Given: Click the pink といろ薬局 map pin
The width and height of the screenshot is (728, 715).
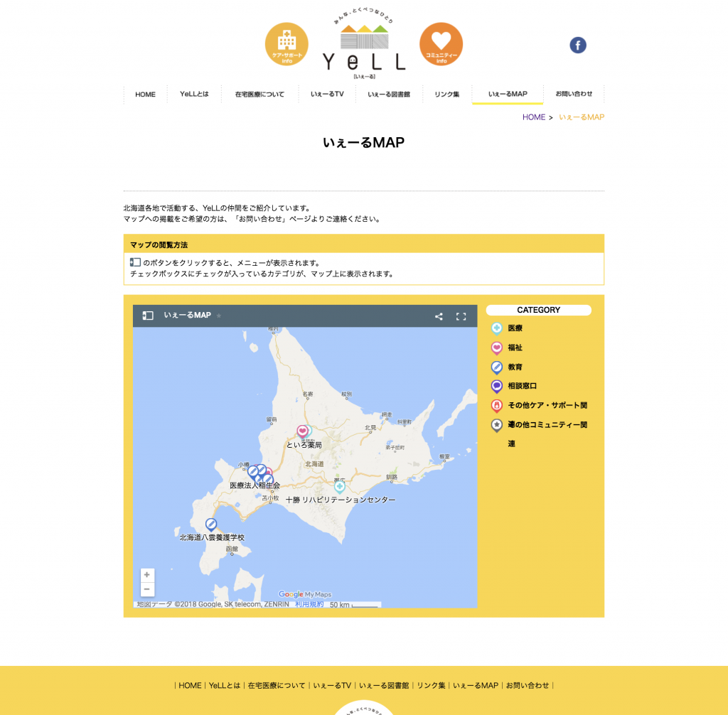Looking at the screenshot, I should coord(302,432).
